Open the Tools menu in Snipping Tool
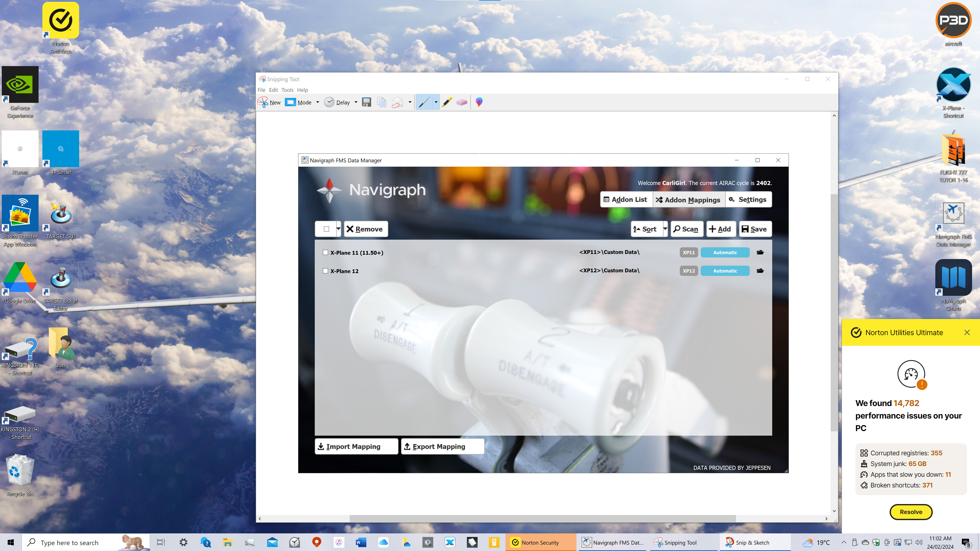The image size is (980, 551). click(287, 90)
